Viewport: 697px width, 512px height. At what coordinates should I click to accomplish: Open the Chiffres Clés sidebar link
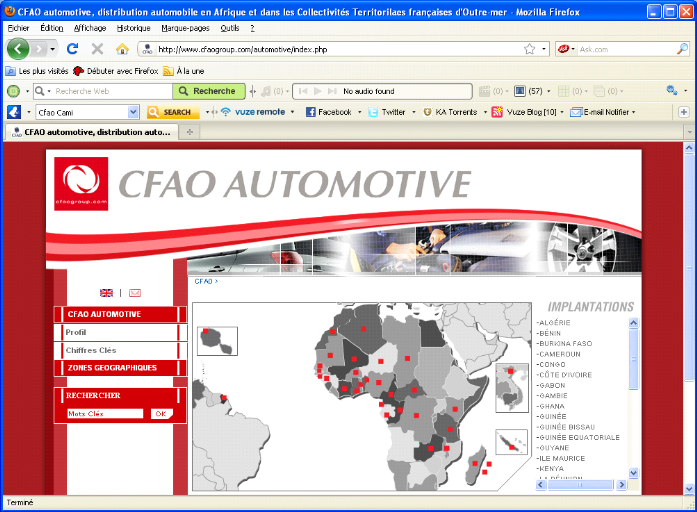[91, 350]
